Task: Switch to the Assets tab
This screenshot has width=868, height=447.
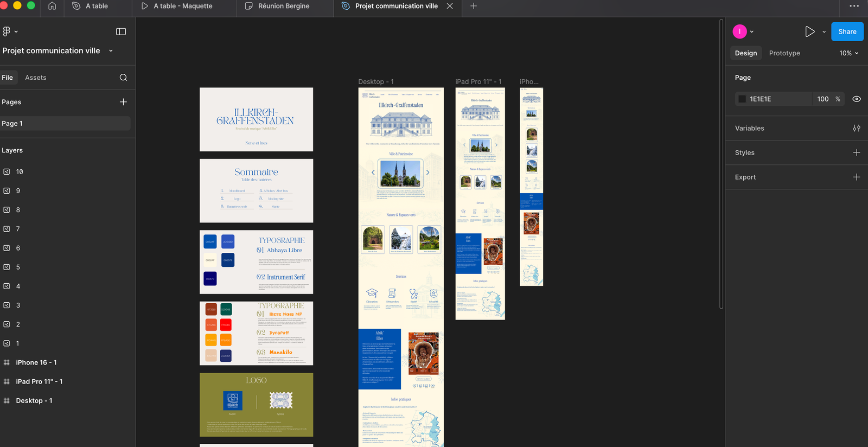Action: (35, 78)
